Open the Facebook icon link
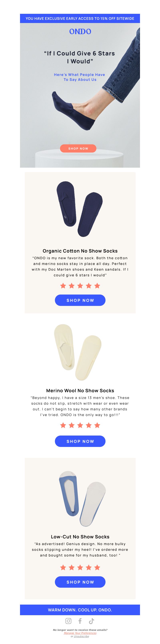 [80, 621]
